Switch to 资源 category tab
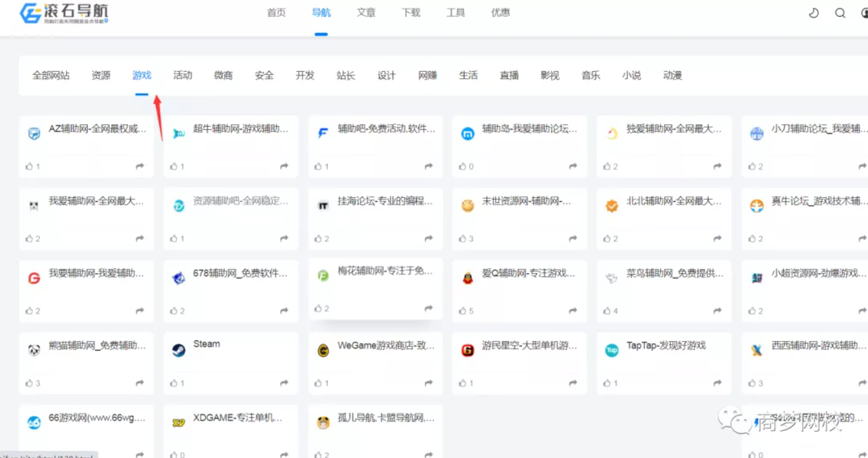This screenshot has width=868, height=458. point(101,76)
